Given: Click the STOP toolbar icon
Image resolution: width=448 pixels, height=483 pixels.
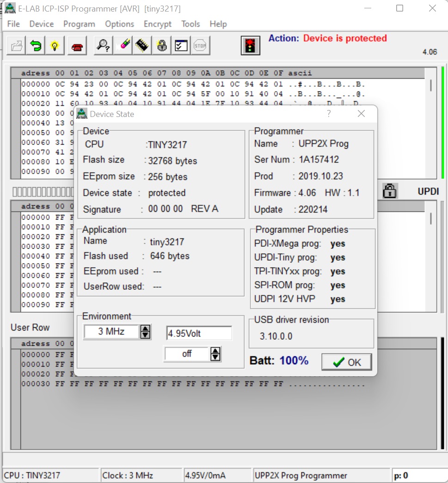Looking at the screenshot, I should point(200,46).
